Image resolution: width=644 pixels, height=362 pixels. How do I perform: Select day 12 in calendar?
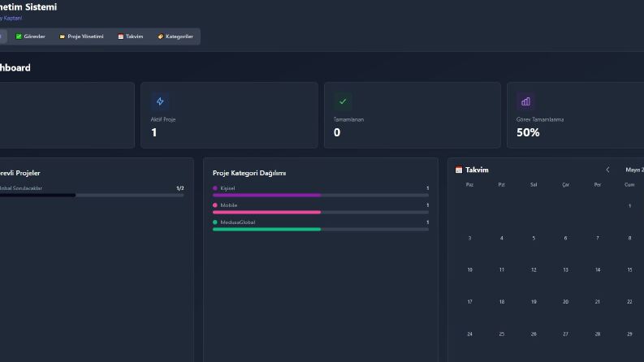534,269
